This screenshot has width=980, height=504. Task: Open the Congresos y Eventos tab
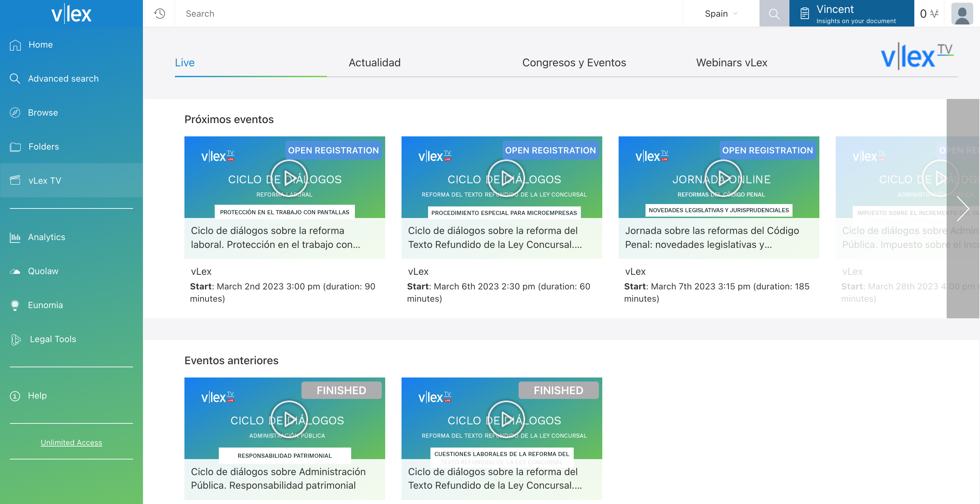pyautogui.click(x=574, y=63)
